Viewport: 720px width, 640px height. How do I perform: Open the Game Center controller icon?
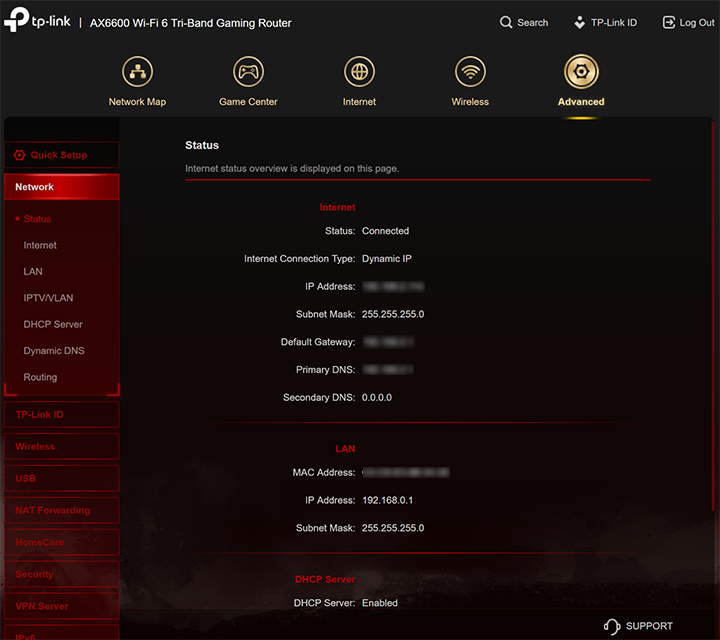coord(248,72)
